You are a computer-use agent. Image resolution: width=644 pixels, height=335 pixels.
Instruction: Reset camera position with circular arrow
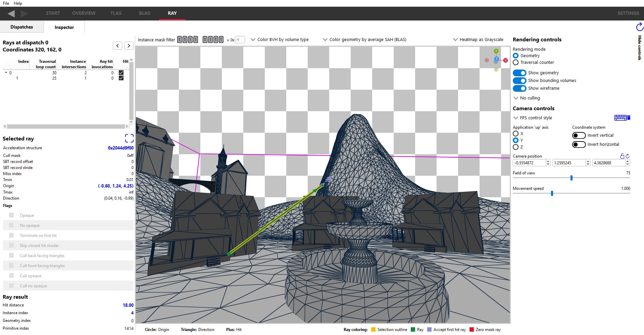(x=628, y=156)
